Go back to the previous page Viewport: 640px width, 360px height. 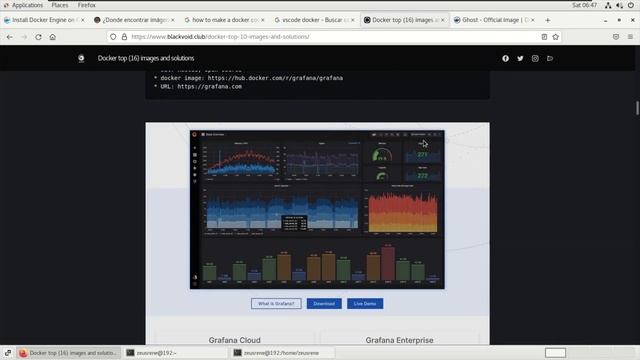click(9, 37)
